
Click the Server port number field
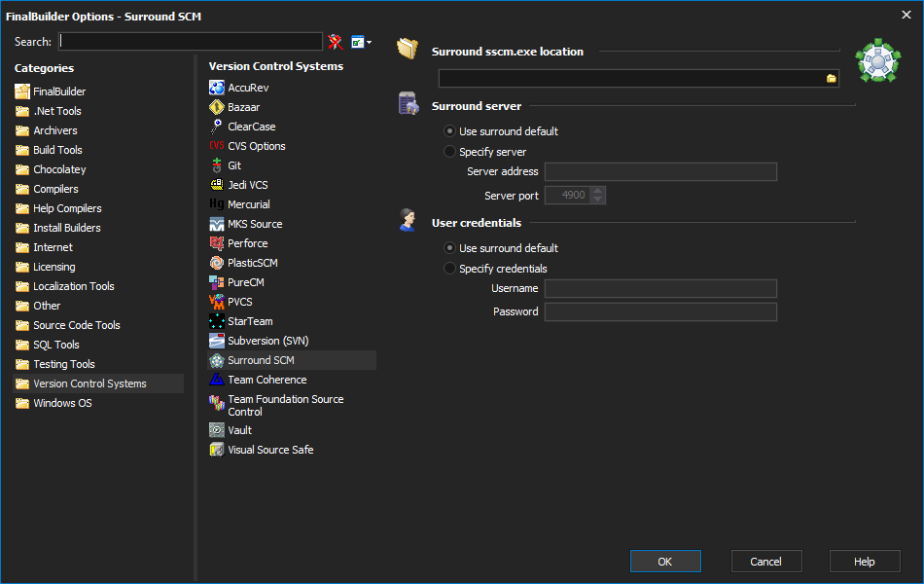point(568,196)
